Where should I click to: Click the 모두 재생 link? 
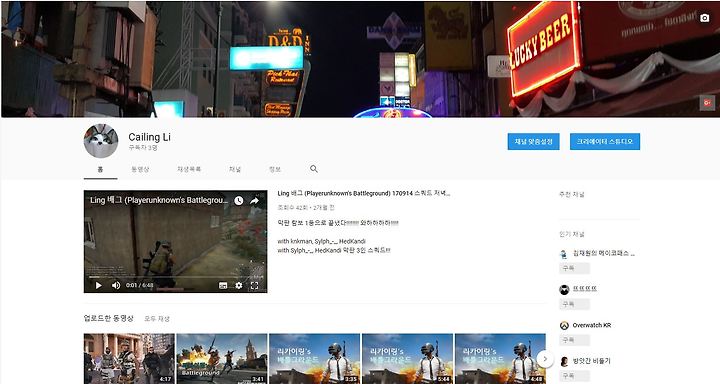pyautogui.click(x=157, y=318)
